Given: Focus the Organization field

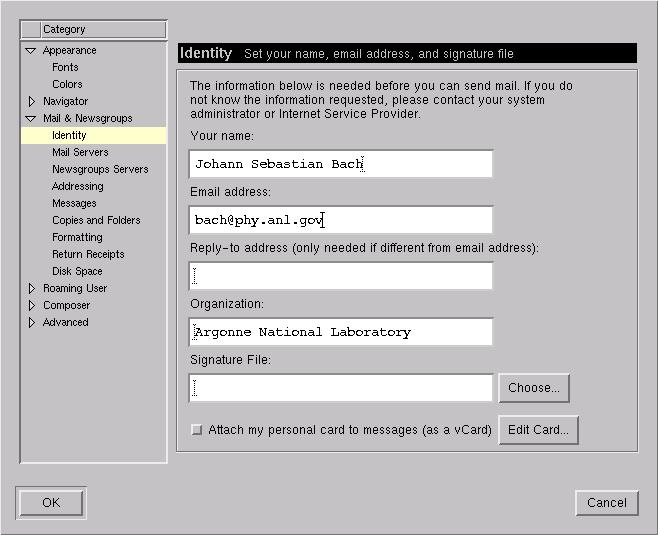Looking at the screenshot, I should (x=341, y=332).
